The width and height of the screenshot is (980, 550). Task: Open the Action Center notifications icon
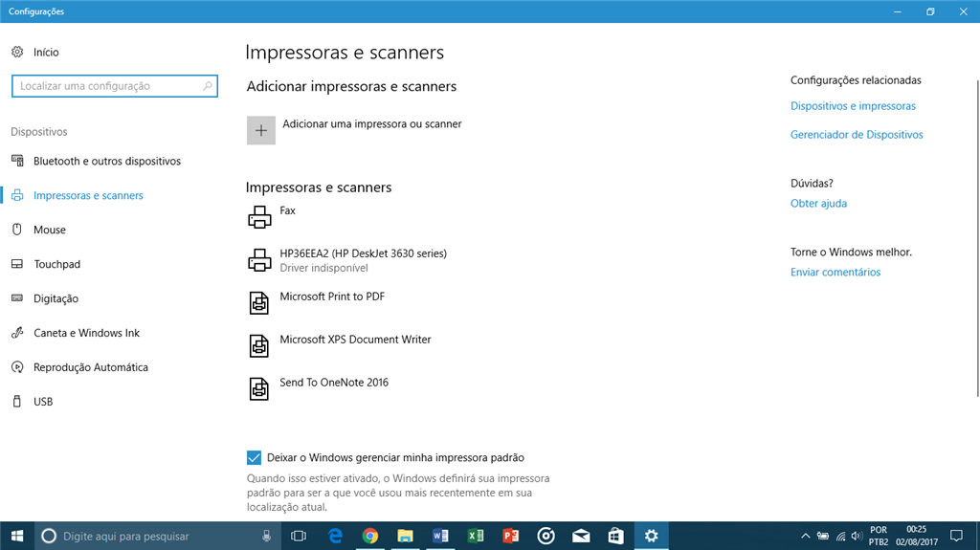(x=956, y=536)
